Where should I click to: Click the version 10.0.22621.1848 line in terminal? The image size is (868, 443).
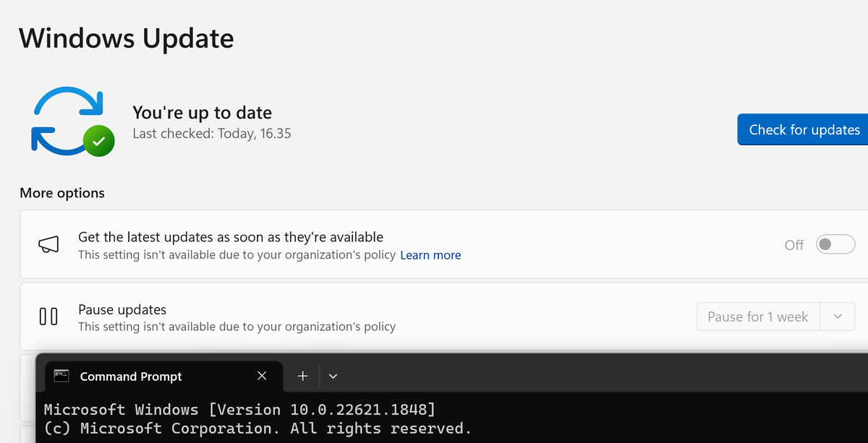click(x=239, y=410)
